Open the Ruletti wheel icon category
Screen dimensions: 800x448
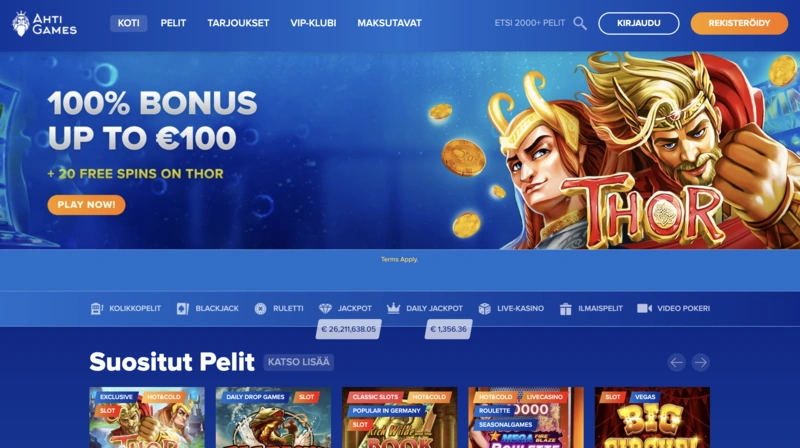(x=260, y=308)
